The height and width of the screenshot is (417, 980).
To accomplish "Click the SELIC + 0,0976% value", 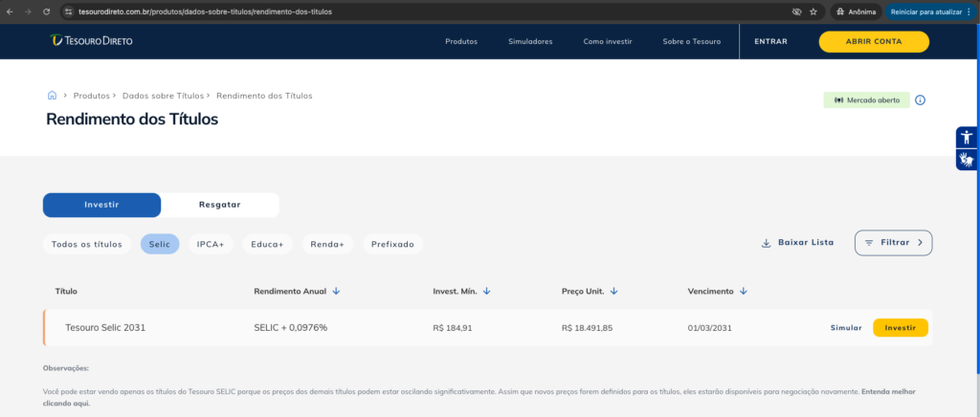I will (x=291, y=327).
